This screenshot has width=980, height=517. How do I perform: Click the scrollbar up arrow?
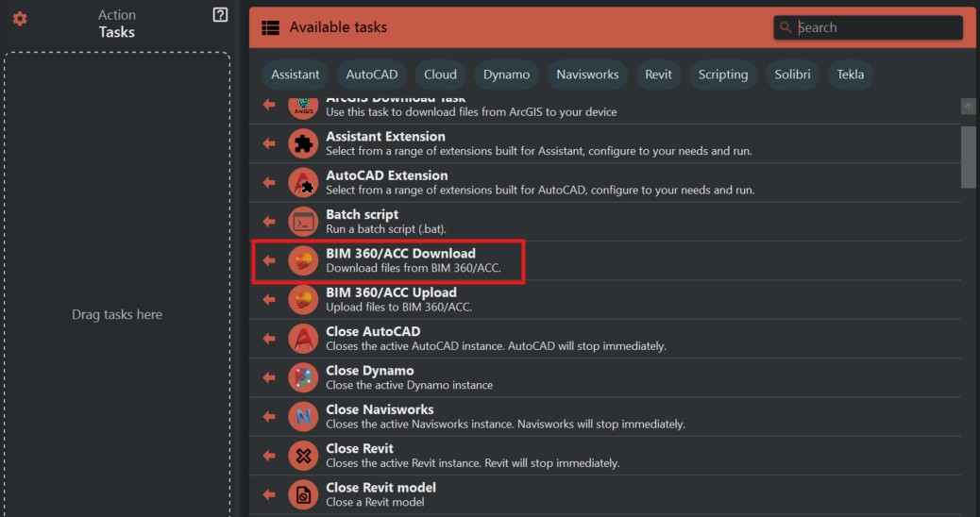pos(968,107)
